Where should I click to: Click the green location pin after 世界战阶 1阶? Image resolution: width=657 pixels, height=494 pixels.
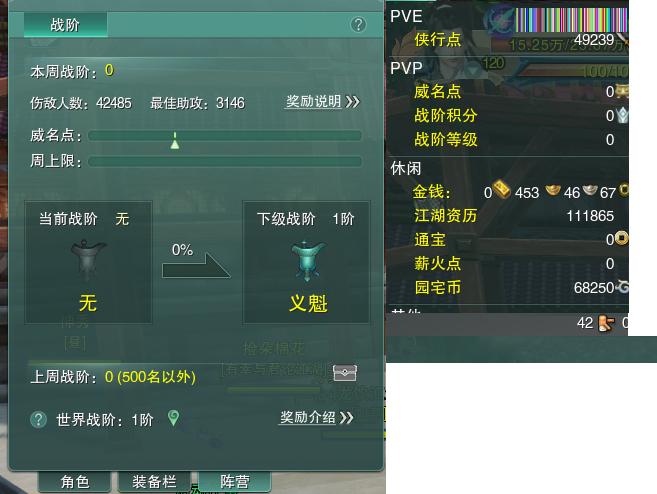pyautogui.click(x=173, y=417)
